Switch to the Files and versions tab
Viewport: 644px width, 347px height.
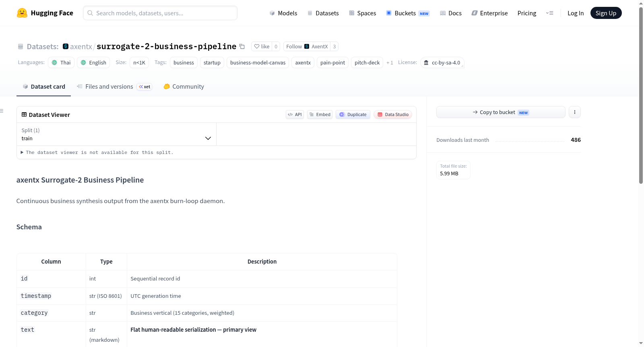click(x=114, y=87)
